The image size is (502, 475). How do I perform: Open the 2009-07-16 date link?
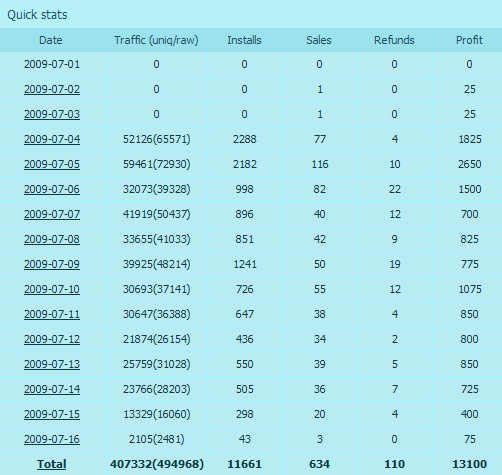pos(52,439)
